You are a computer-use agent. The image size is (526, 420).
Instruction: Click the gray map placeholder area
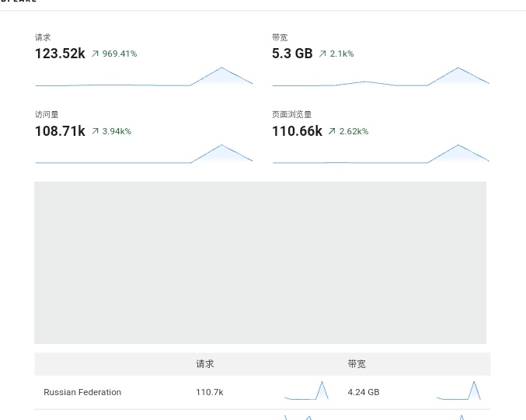coord(260,262)
